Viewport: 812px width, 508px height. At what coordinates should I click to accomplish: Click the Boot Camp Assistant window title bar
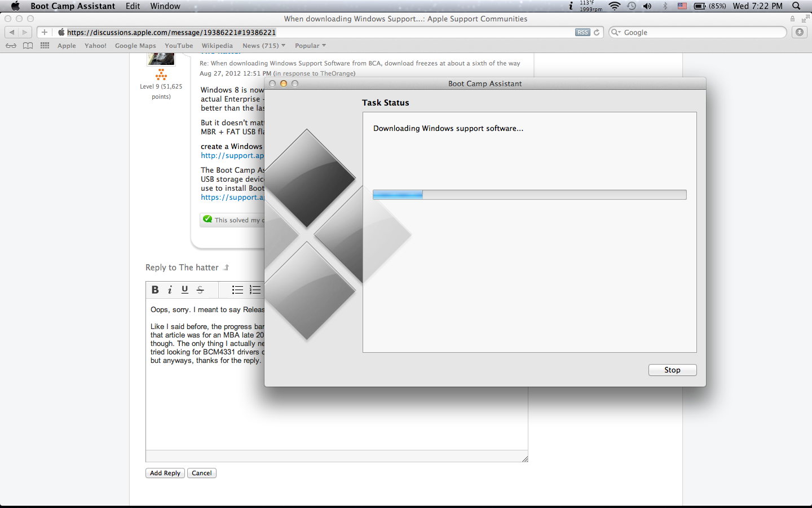coord(485,84)
